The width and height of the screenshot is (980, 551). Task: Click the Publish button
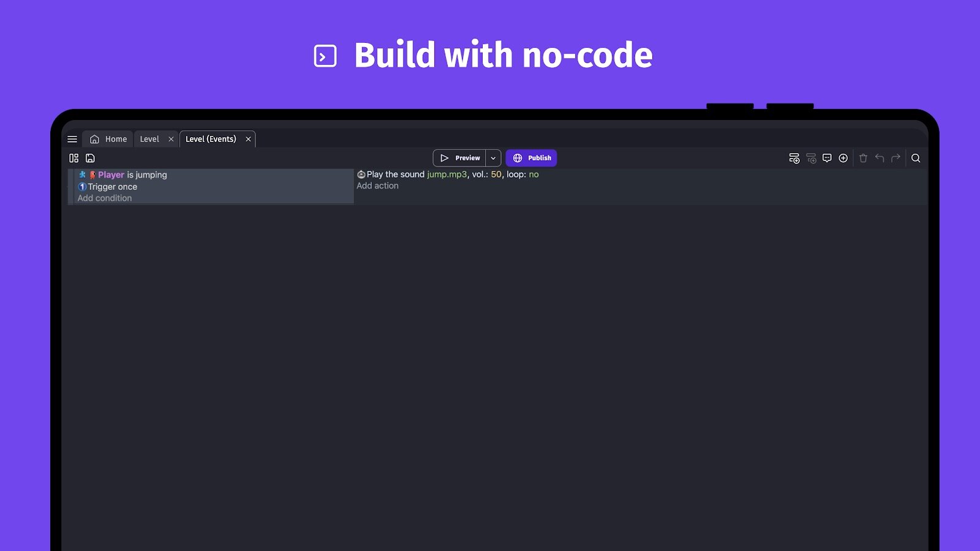[531, 158]
